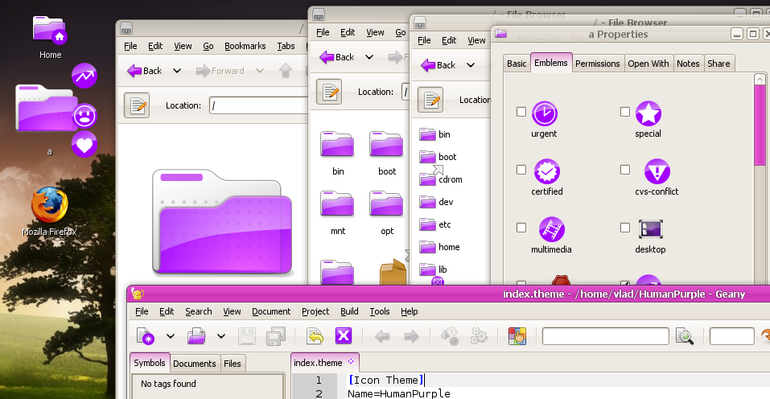The height and width of the screenshot is (399, 770).
Task: Click the search magnifier icon in Geany
Action: click(685, 336)
